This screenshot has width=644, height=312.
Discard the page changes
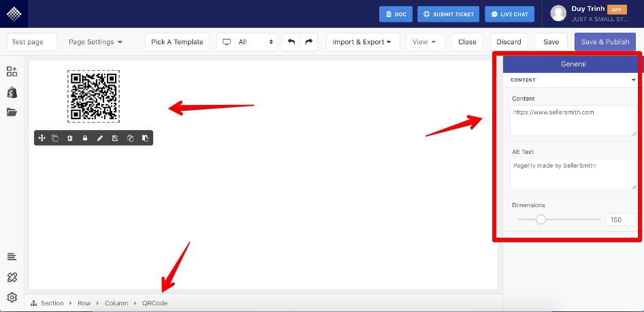point(509,42)
